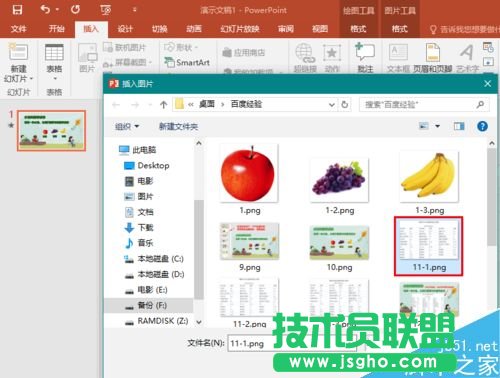The height and width of the screenshot is (378, 500).
Task: Select 本地磁盘 (C:) drive
Action: point(154,259)
